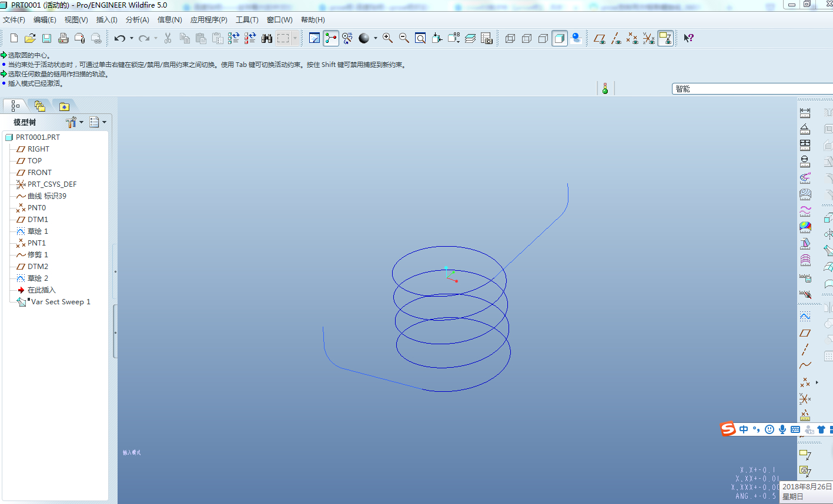Select DTM1 in model tree
Viewport: 833px width, 504px height.
click(38, 220)
